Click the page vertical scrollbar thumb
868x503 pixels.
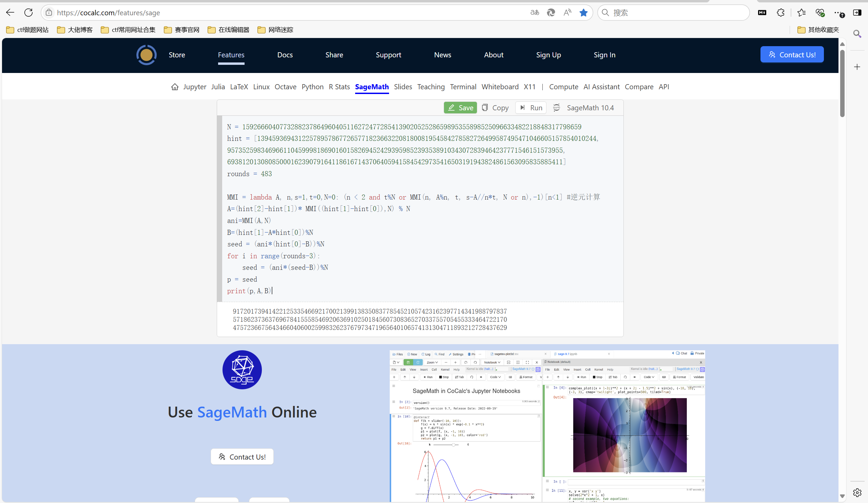pos(842,83)
